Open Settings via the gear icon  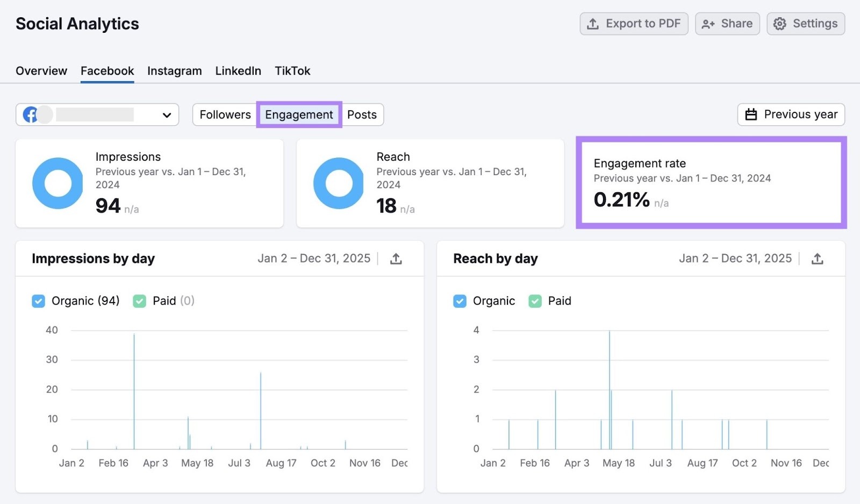[x=779, y=24]
